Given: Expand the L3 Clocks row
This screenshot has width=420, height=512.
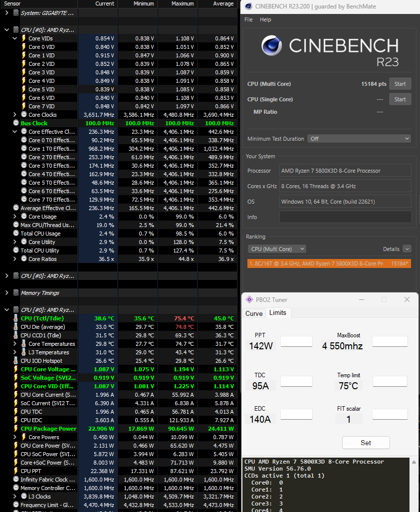Looking at the screenshot, I should click(x=14, y=497).
